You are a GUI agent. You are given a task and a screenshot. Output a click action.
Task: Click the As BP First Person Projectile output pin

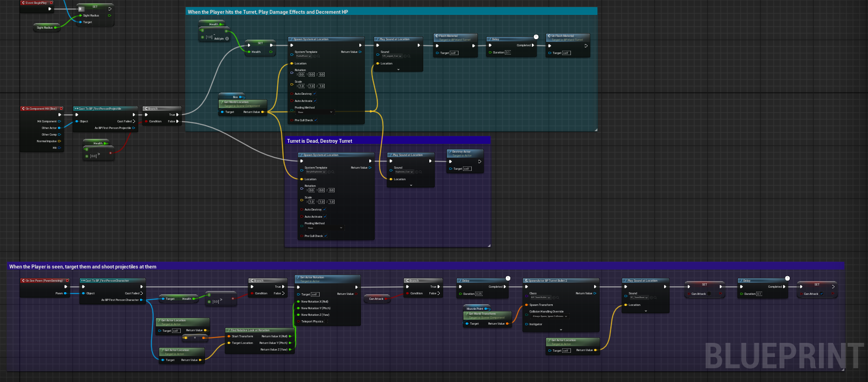point(134,128)
